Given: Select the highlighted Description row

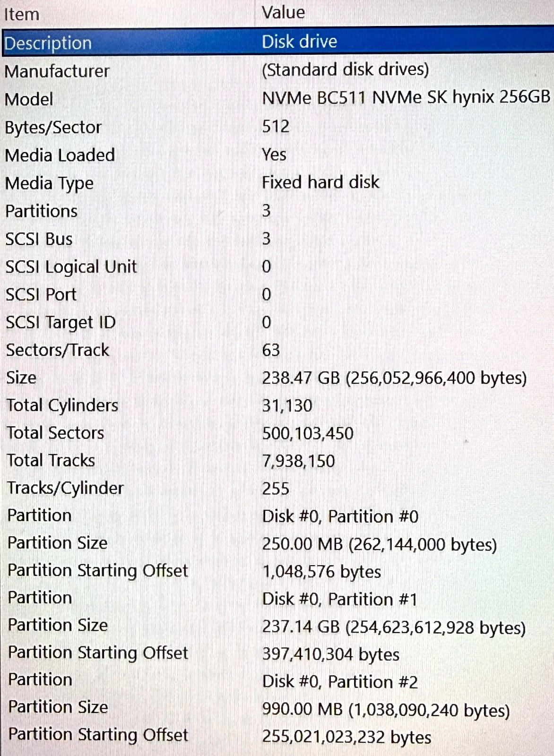Looking at the screenshot, I should (x=277, y=43).
